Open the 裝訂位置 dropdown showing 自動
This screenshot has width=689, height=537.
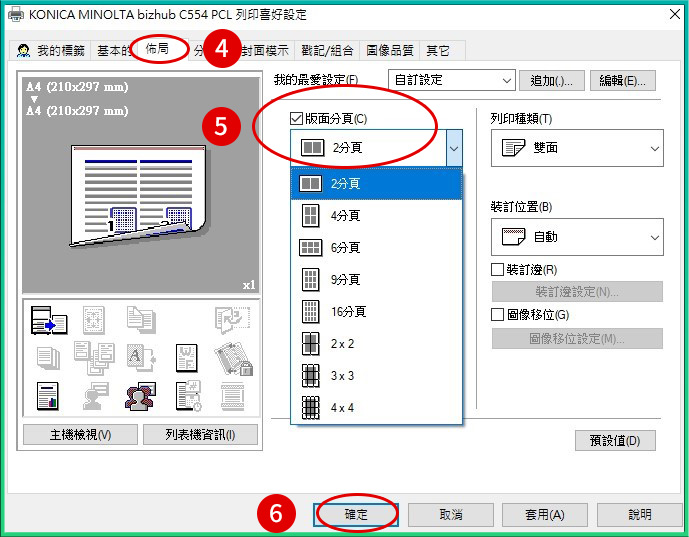[577, 237]
